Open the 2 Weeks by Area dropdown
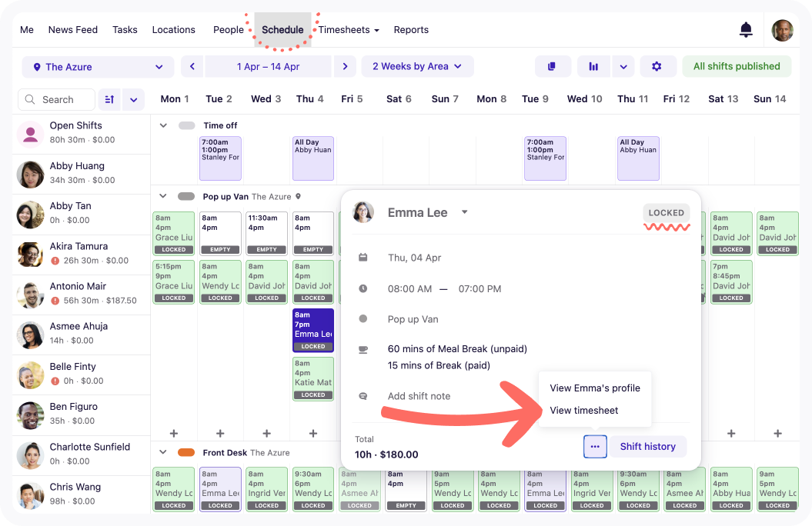 (417, 66)
